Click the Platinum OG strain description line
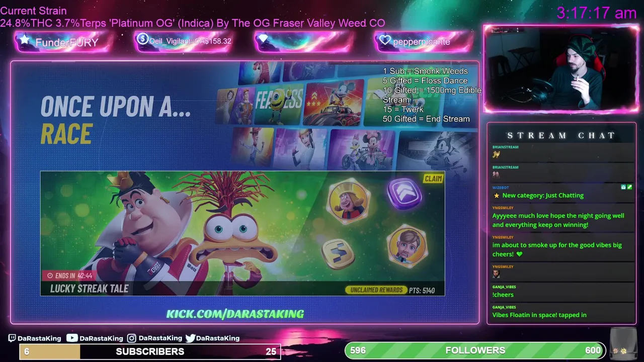 [x=193, y=23]
